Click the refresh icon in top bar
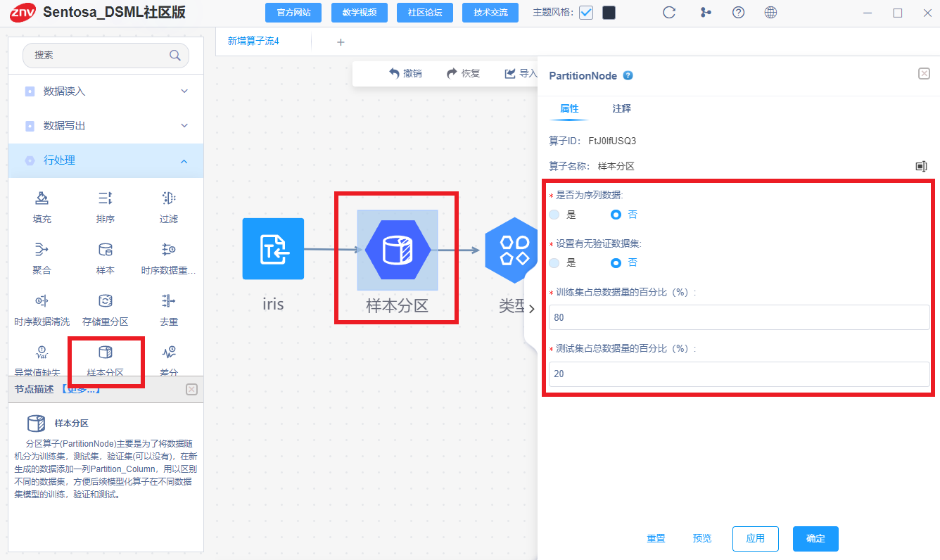The image size is (940, 560). click(x=669, y=13)
